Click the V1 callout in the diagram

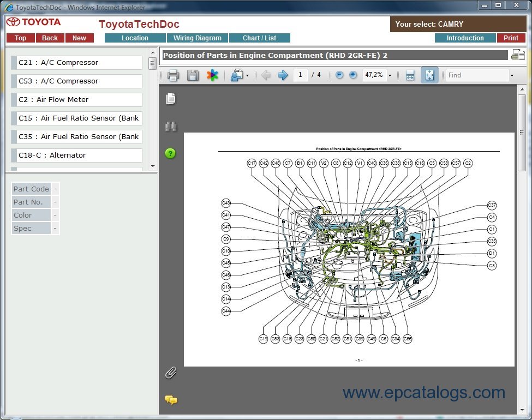tap(360, 163)
